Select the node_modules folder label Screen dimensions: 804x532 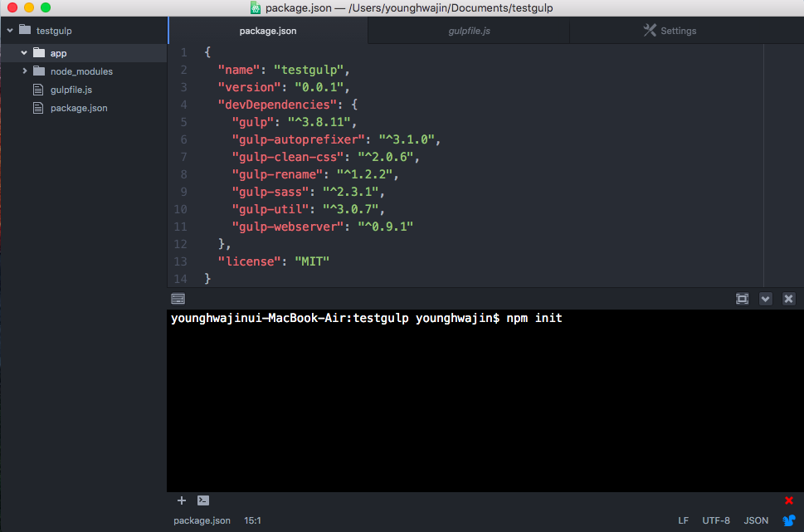coord(81,71)
